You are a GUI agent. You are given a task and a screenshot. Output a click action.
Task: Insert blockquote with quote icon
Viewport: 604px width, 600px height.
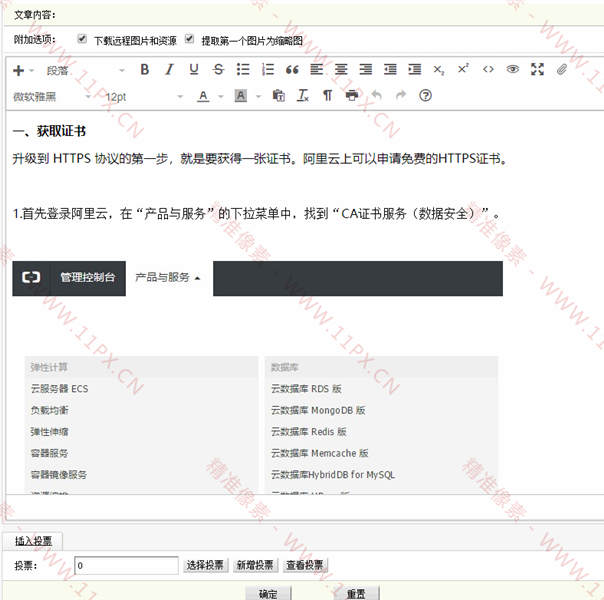tap(292, 70)
